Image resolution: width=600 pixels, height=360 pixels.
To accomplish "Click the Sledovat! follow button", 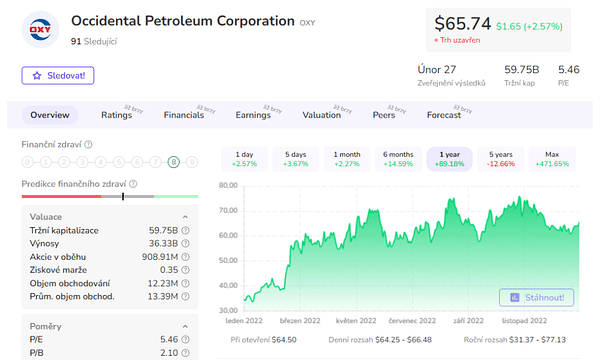I will coord(58,76).
